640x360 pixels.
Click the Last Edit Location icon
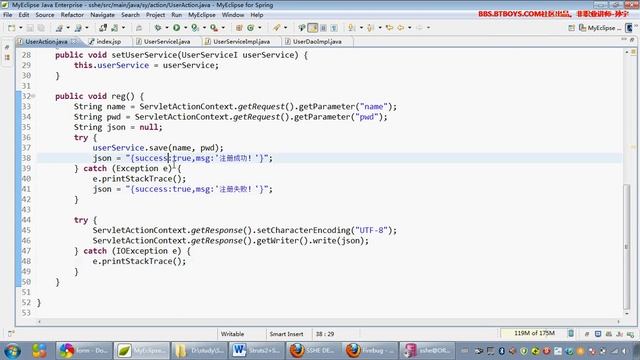click(x=389, y=28)
